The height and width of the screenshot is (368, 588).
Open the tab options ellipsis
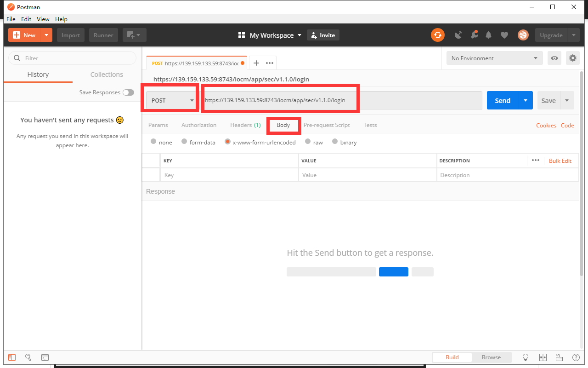click(270, 63)
